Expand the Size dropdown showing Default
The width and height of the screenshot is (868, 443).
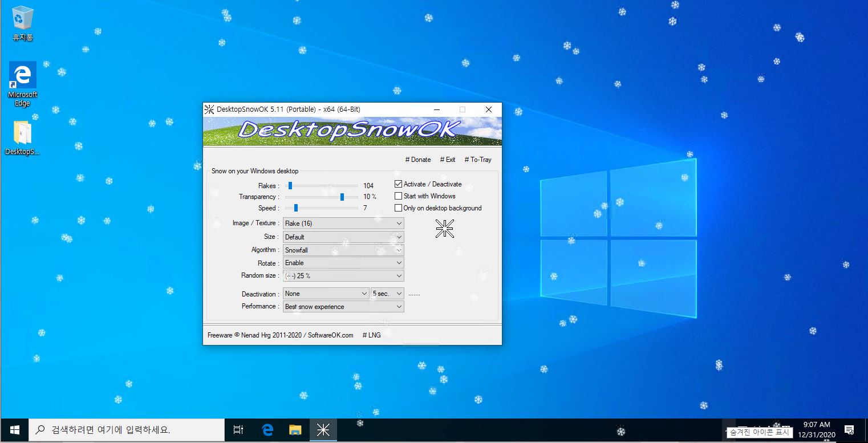click(x=343, y=237)
